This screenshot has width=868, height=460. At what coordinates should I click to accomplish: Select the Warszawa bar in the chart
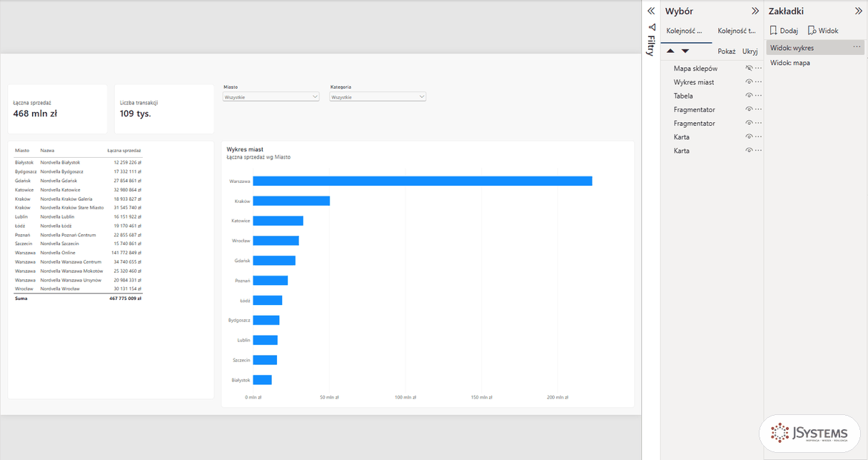pos(423,181)
